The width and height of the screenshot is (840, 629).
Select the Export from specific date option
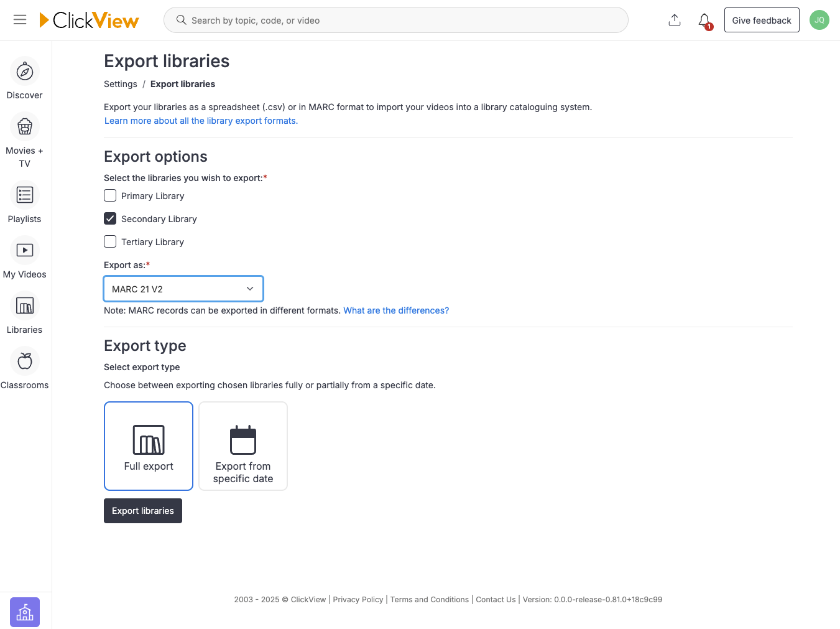[x=242, y=446]
